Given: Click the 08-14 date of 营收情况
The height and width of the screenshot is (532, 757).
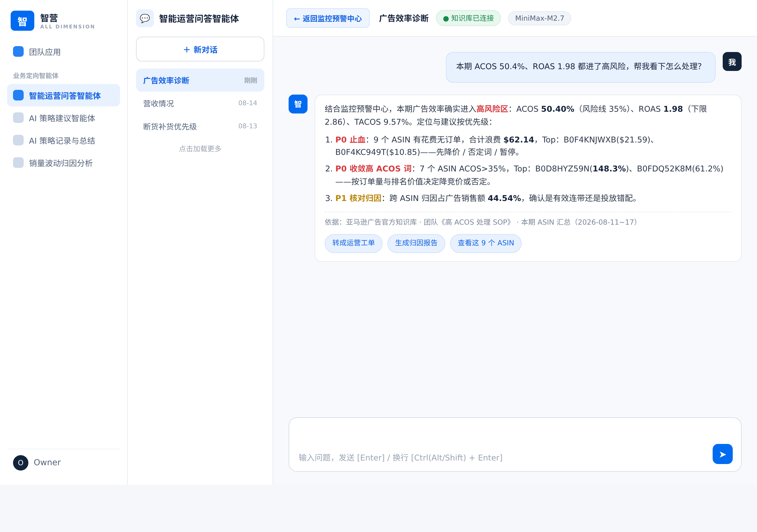Looking at the screenshot, I should point(248,103).
